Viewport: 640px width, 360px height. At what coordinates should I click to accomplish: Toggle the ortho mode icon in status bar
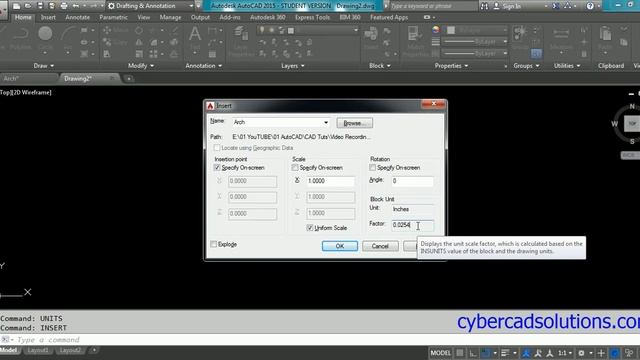pos(473,353)
